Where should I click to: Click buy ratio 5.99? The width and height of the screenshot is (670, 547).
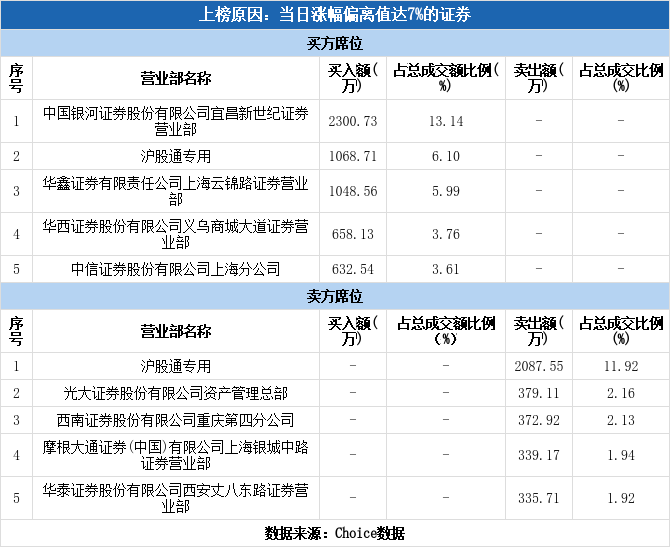point(446,191)
